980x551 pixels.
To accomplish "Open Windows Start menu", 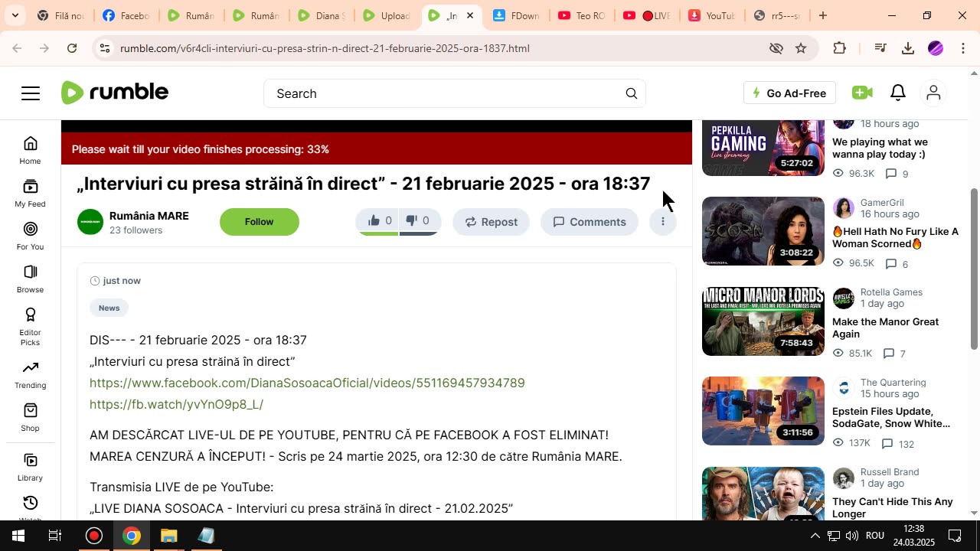I will click(x=18, y=536).
